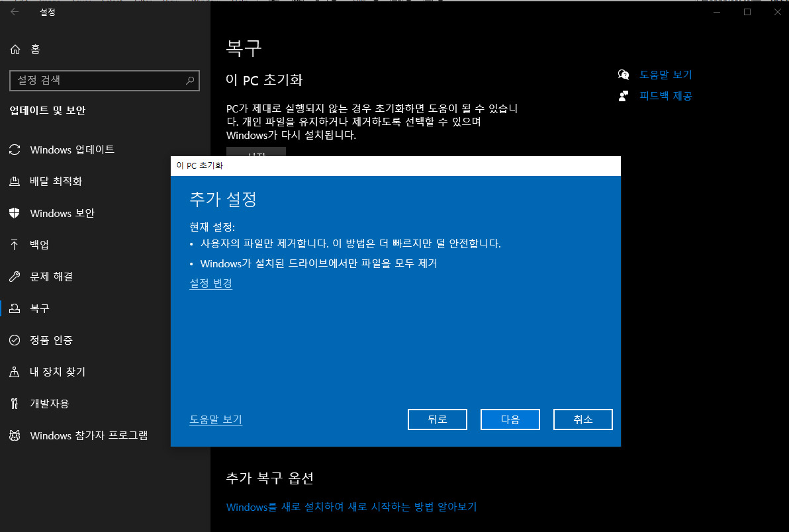This screenshot has height=532, width=789.
Task: Cancel the reset with the 취소 button
Action: 582,419
